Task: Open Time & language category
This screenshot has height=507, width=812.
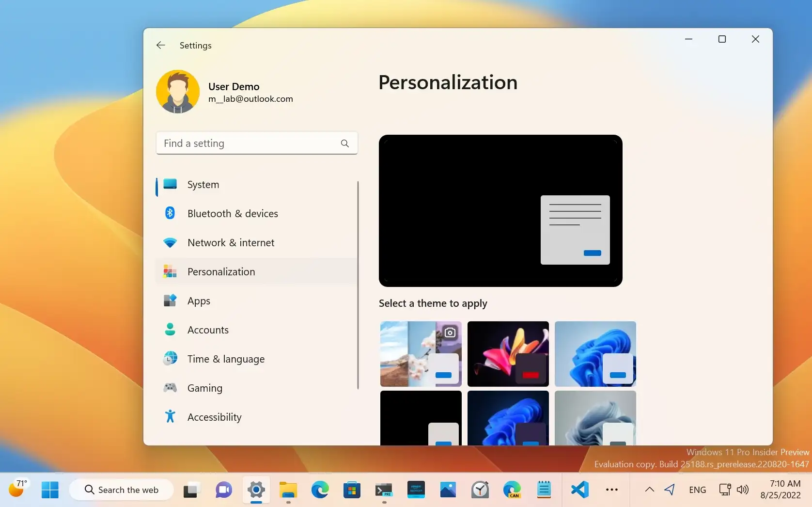Action: point(256,359)
